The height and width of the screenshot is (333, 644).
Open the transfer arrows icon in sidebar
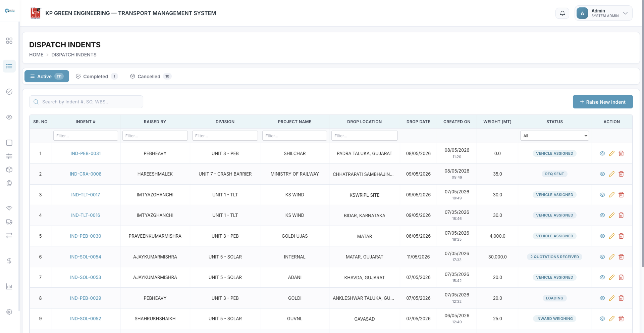(x=9, y=235)
